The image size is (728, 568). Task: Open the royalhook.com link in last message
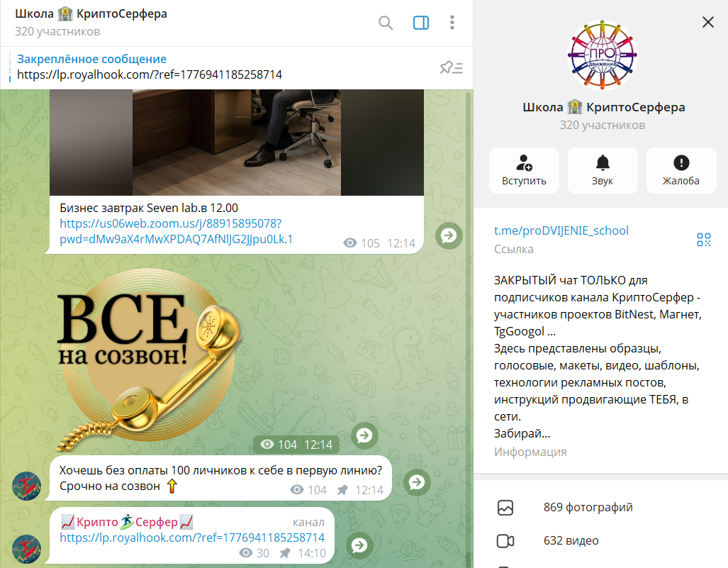coord(192,538)
